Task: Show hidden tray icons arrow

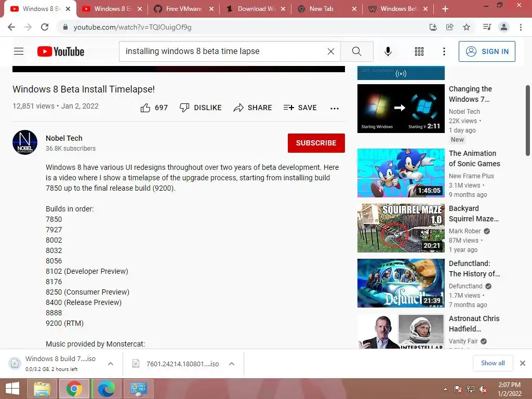Action: (x=445, y=389)
